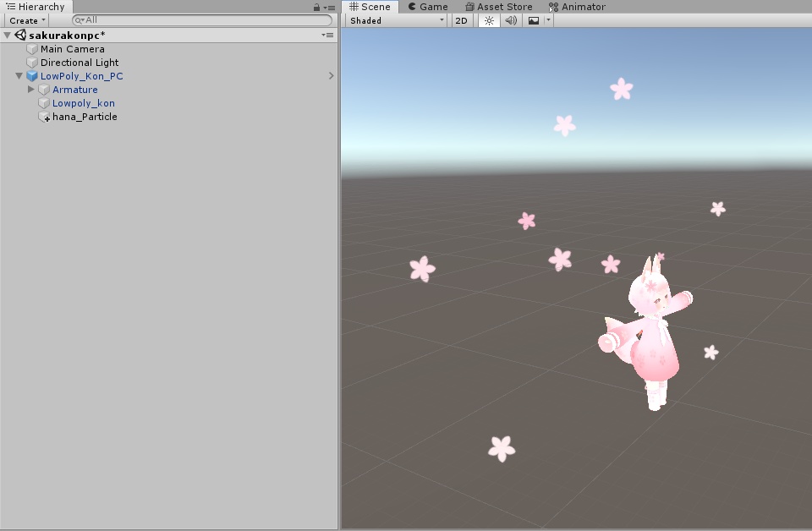
Task: Expand the Armature child objects
Action: [x=31, y=90]
